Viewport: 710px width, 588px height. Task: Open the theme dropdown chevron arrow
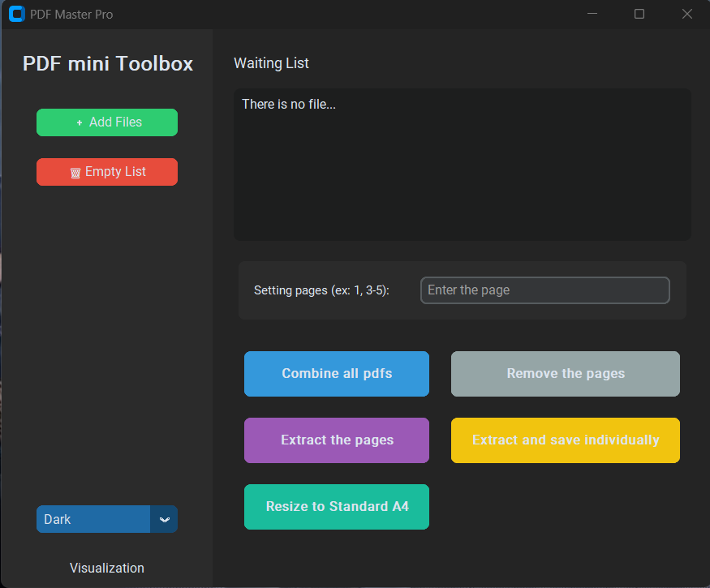tap(165, 519)
